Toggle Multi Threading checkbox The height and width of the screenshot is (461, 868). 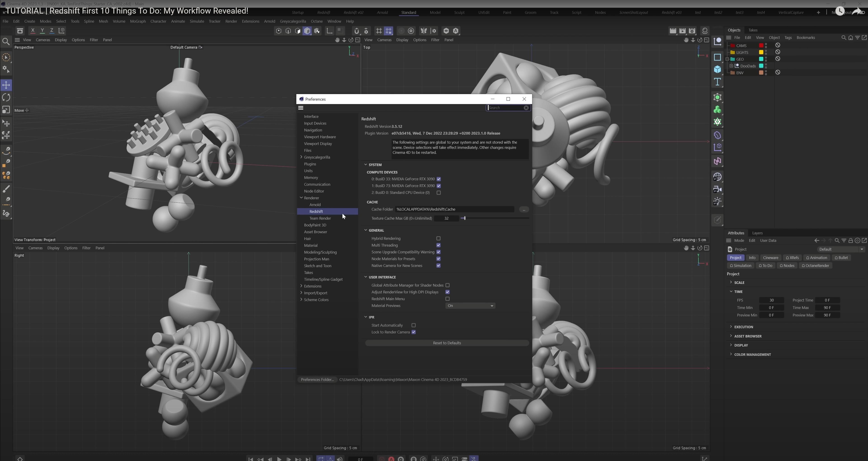438,245
